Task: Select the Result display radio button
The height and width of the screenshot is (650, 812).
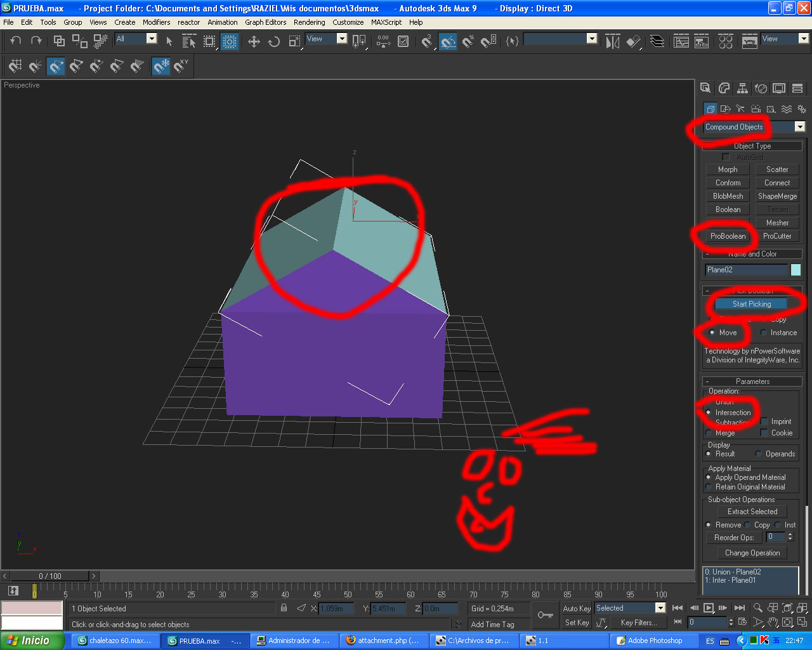Action: click(x=721, y=454)
